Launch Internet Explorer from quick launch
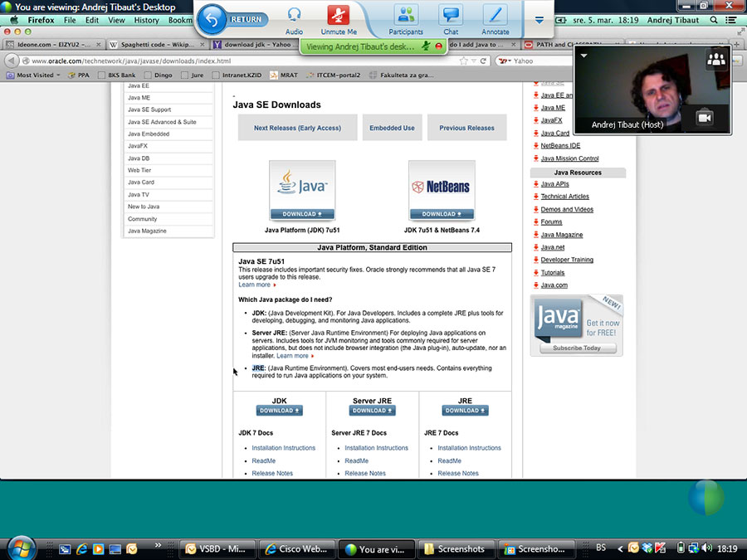Image resolution: width=747 pixels, height=560 pixels. click(x=81, y=549)
